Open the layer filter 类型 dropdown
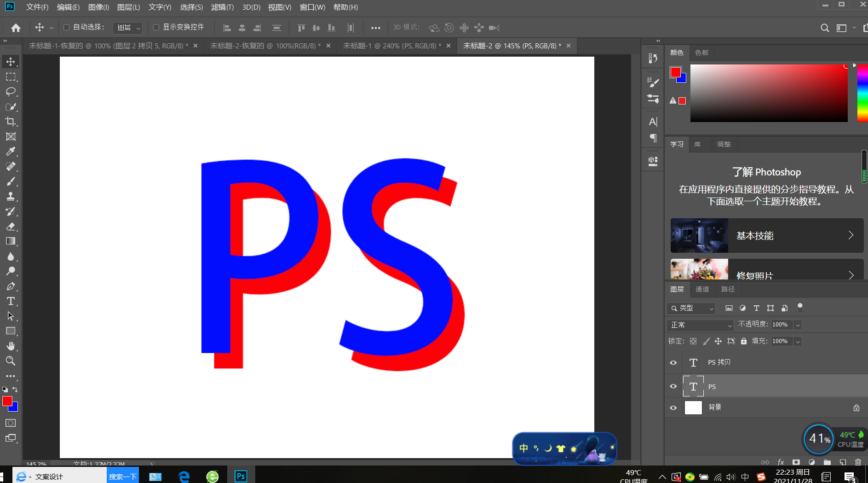This screenshot has width=868, height=483. [691, 308]
